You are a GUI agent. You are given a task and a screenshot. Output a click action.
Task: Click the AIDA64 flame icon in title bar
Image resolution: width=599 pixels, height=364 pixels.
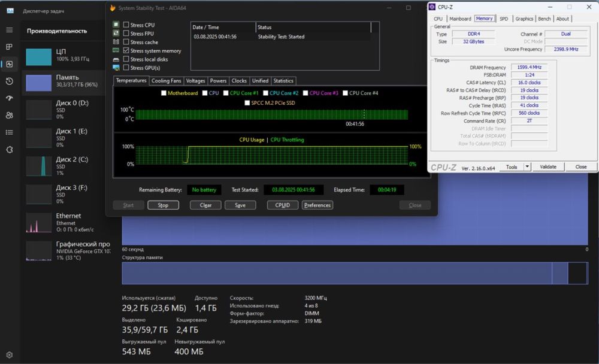[113, 8]
